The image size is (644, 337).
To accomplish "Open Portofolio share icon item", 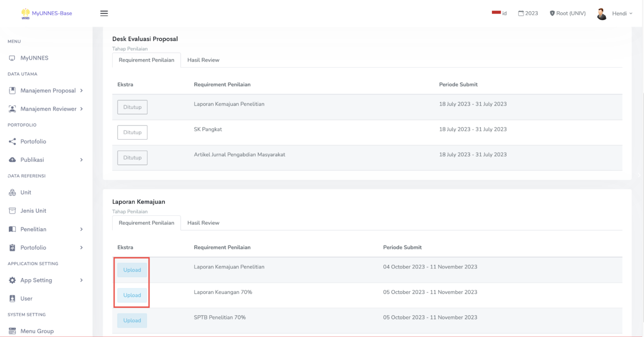I will pyautogui.click(x=12, y=141).
